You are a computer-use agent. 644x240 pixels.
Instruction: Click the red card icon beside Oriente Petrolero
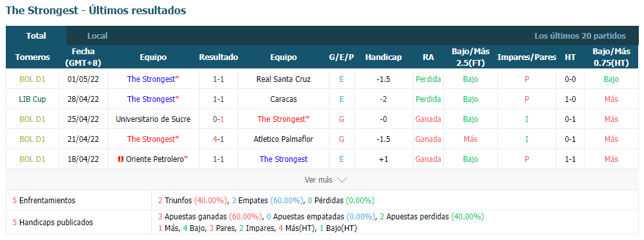(x=121, y=159)
